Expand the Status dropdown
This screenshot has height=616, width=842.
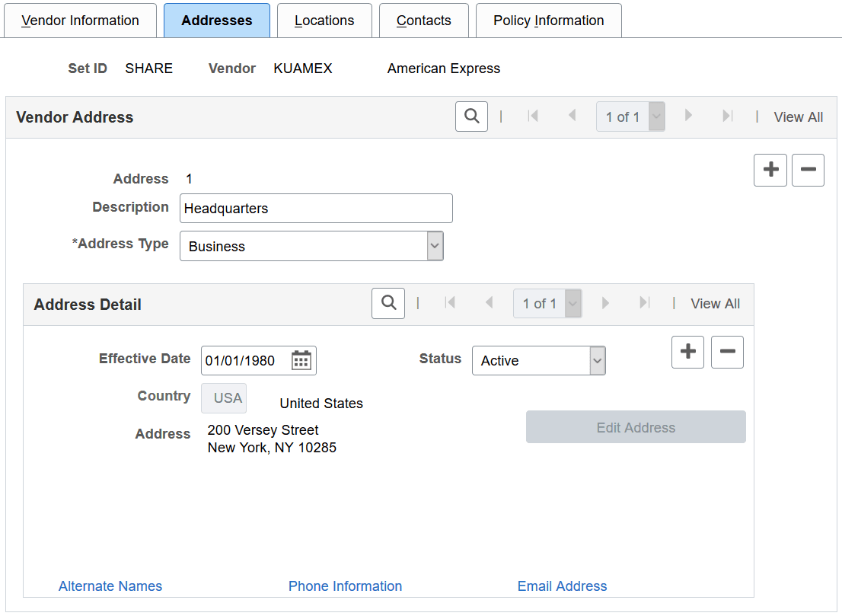pyautogui.click(x=597, y=360)
